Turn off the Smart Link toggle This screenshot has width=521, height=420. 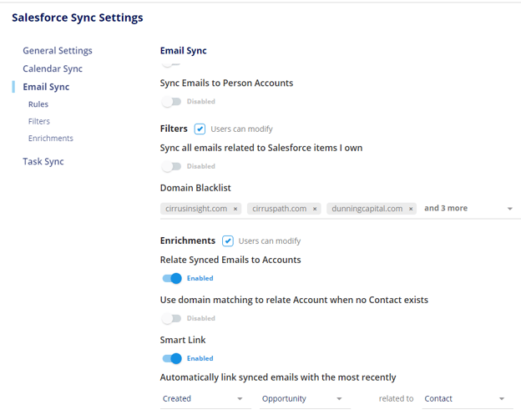[x=172, y=358]
